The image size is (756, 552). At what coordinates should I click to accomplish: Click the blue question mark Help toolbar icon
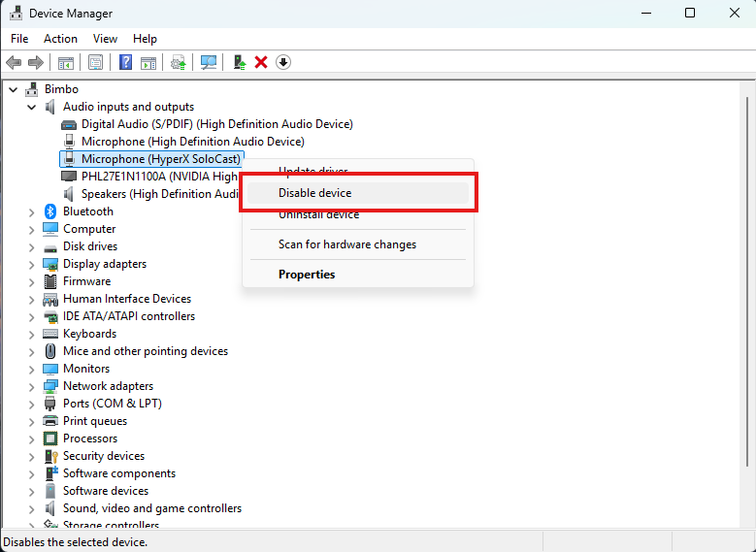click(125, 62)
